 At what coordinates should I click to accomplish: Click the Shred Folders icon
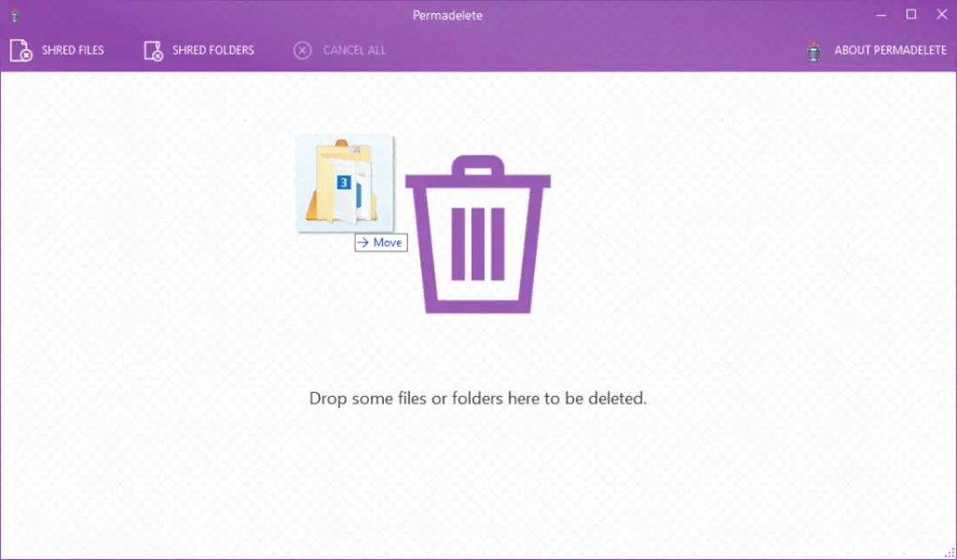click(153, 51)
